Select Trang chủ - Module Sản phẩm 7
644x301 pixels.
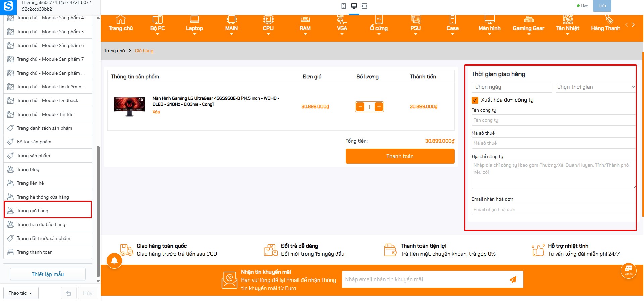48,59
